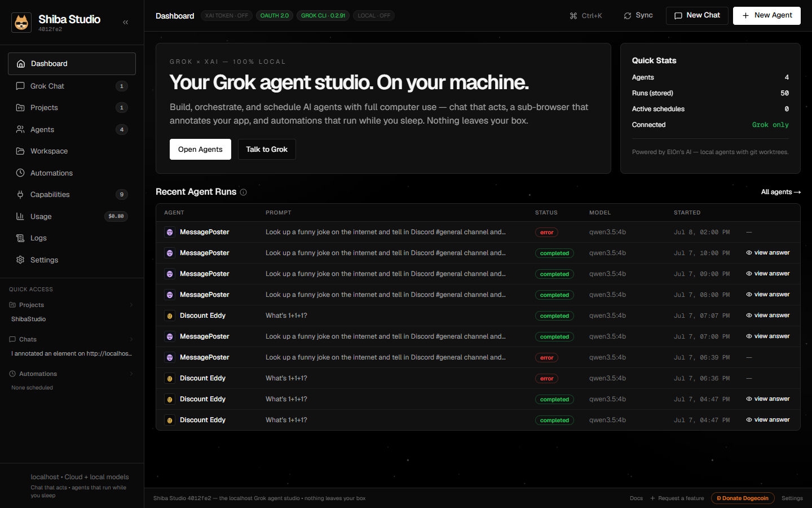The height and width of the screenshot is (508, 812).
Task: View answer for the Jul 7 09:00 PM run
Action: [768, 274]
